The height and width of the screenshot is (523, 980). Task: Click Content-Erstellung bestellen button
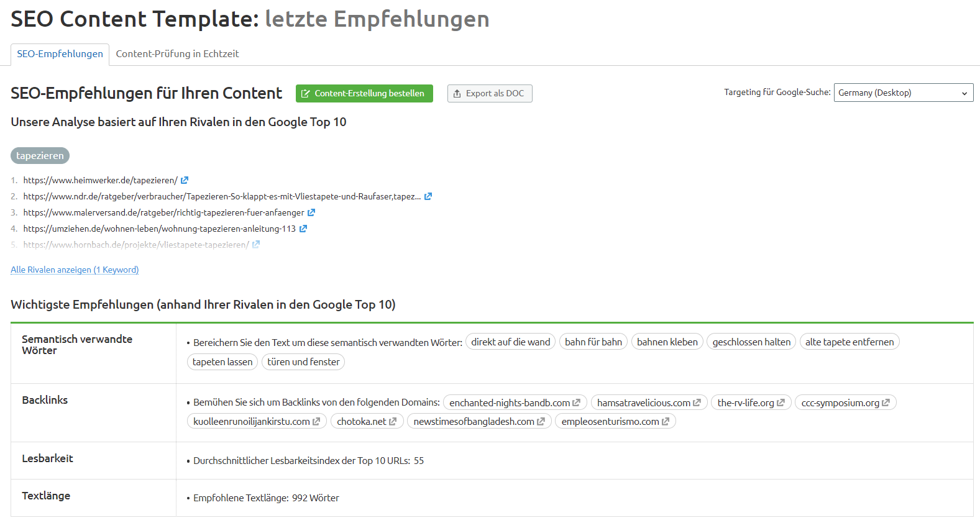click(364, 93)
